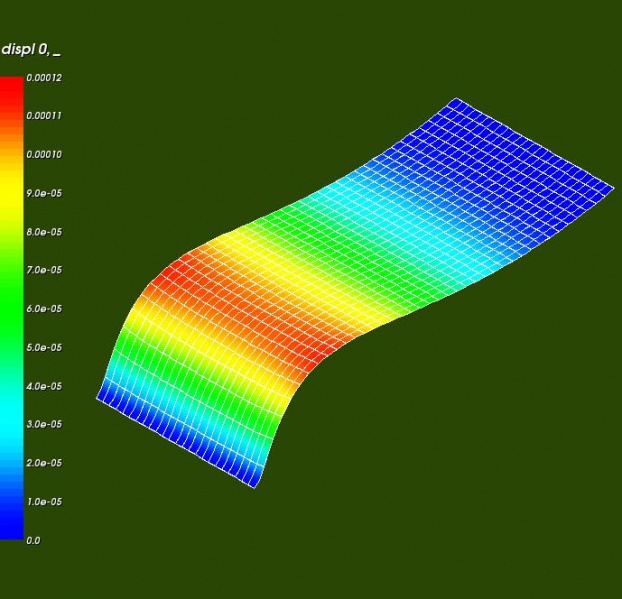The image size is (622, 599).
Task: Click the 6.0e-05 color bar label
Action: point(44,309)
